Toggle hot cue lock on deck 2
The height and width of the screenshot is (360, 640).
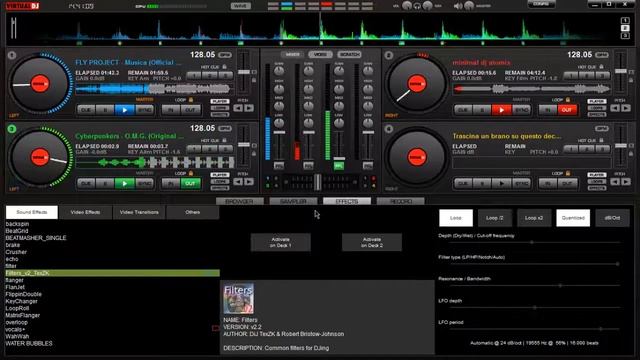click(x=601, y=67)
